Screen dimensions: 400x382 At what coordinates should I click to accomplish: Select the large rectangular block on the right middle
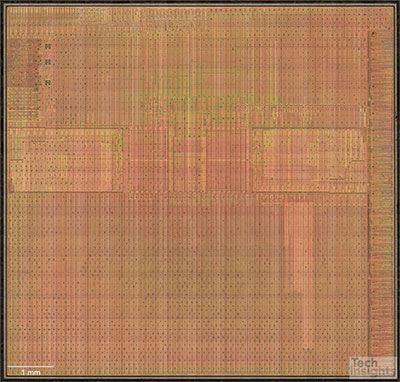(x=309, y=160)
